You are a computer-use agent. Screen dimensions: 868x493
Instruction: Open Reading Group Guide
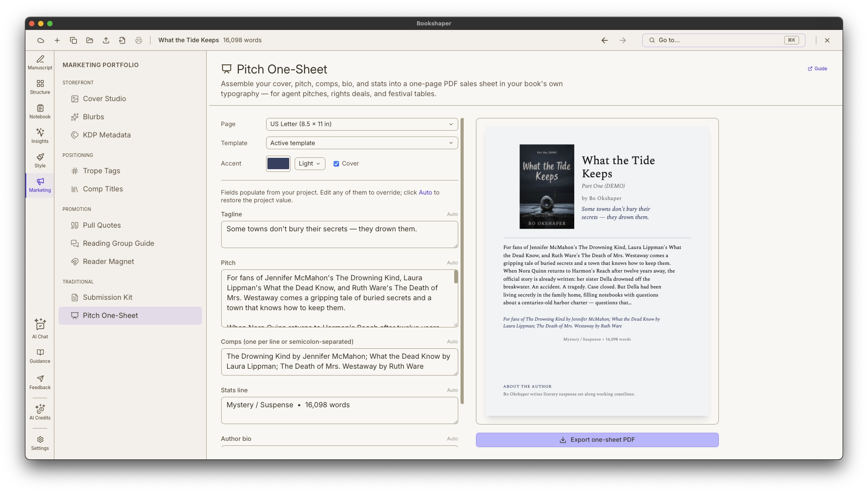(x=130, y=244)
